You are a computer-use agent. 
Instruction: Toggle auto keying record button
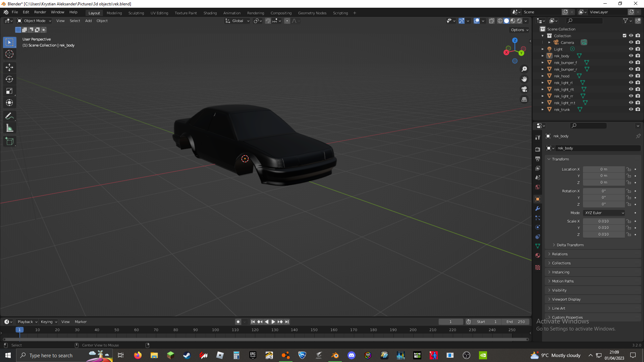238,322
